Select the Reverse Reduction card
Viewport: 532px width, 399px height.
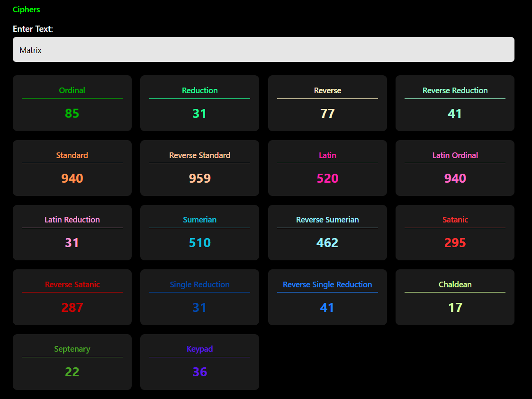pos(455,103)
